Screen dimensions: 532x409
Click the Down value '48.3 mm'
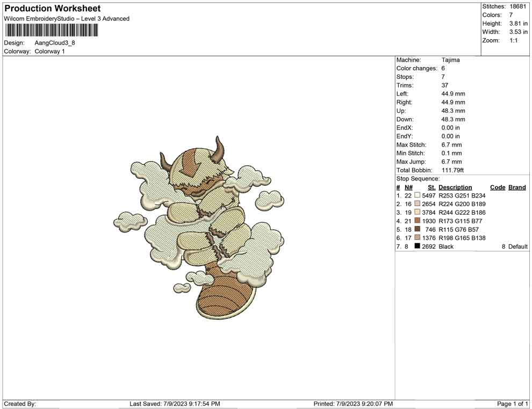coord(454,119)
